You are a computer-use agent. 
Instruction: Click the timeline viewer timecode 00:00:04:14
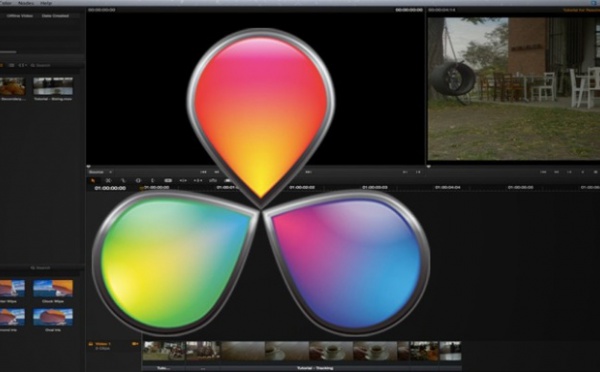(x=442, y=10)
